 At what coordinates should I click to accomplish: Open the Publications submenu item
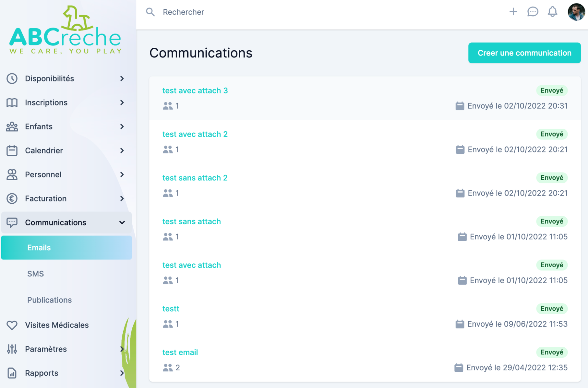pos(49,300)
